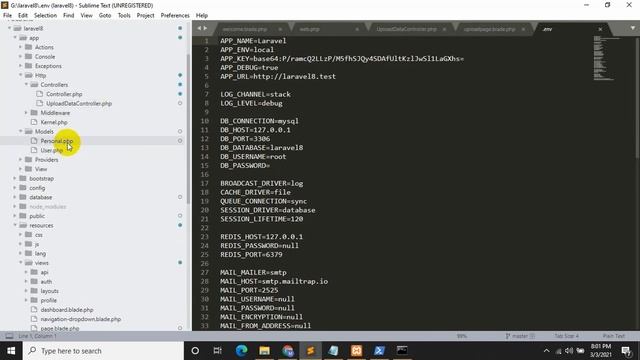The height and width of the screenshot is (360, 640).
Task: Open the Tools menu
Action: pos(124,15)
